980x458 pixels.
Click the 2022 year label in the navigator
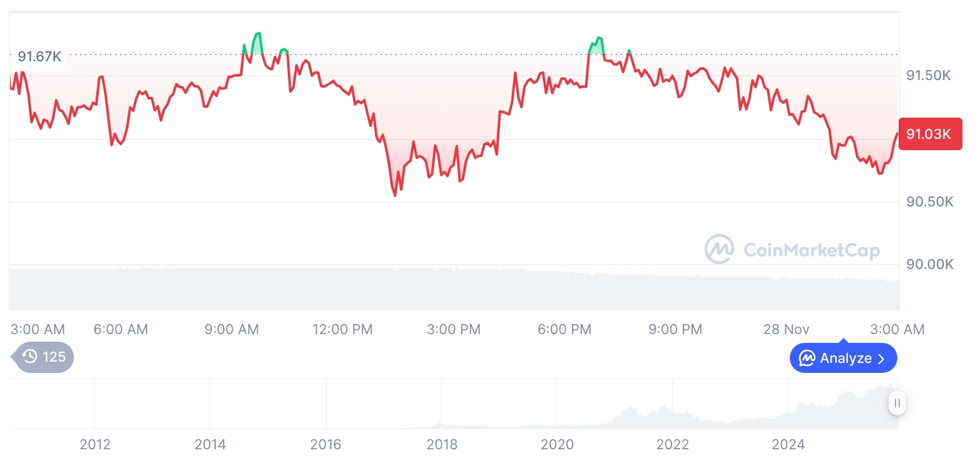point(673,445)
